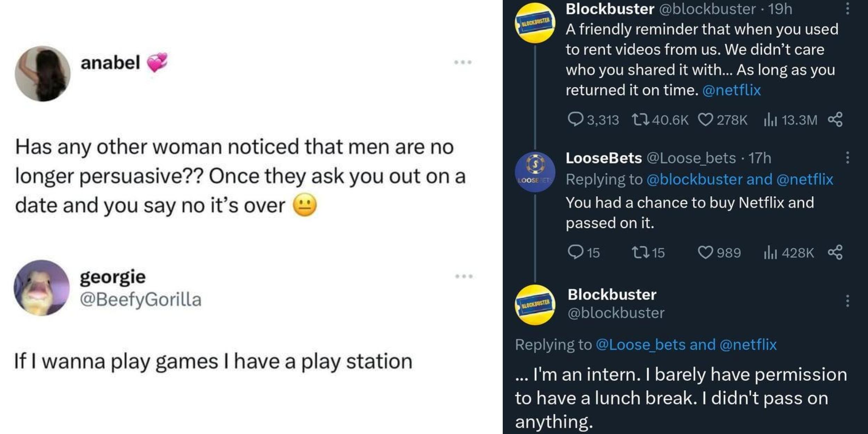This screenshot has width=868, height=434.
Task: Open georgie's duck profile picture
Action: (42, 288)
